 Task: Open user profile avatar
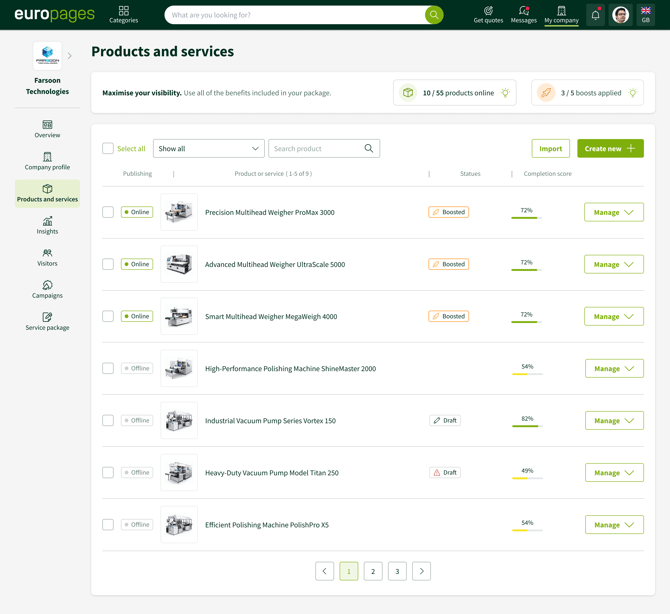[621, 15]
